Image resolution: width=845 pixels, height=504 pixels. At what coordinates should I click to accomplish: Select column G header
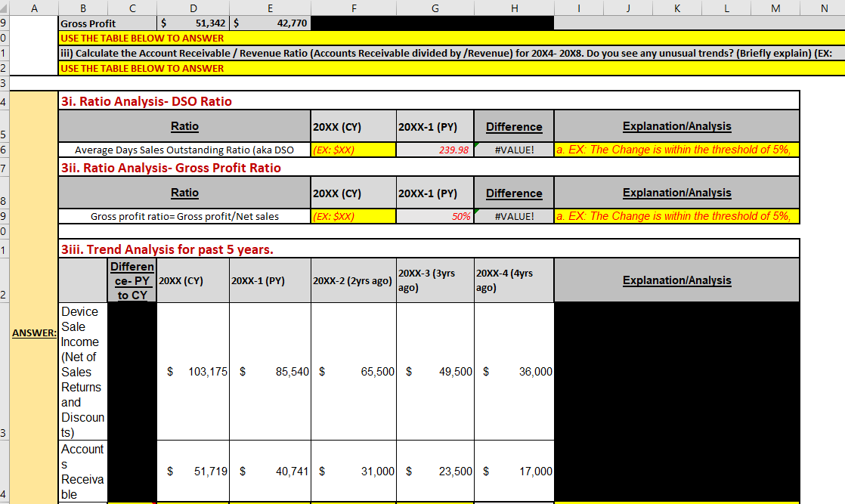pyautogui.click(x=435, y=8)
